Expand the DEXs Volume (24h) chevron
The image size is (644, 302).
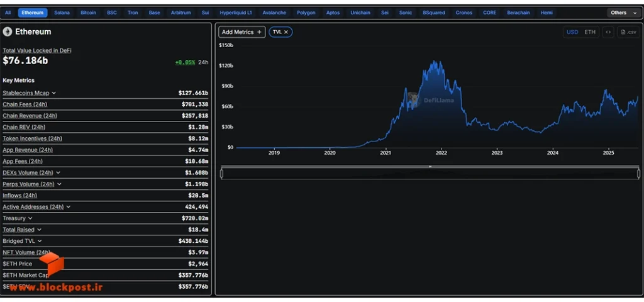[x=58, y=173]
